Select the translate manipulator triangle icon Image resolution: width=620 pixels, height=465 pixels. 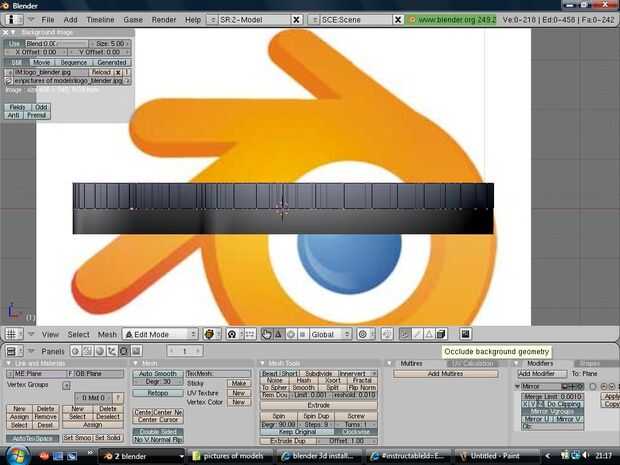(278, 335)
